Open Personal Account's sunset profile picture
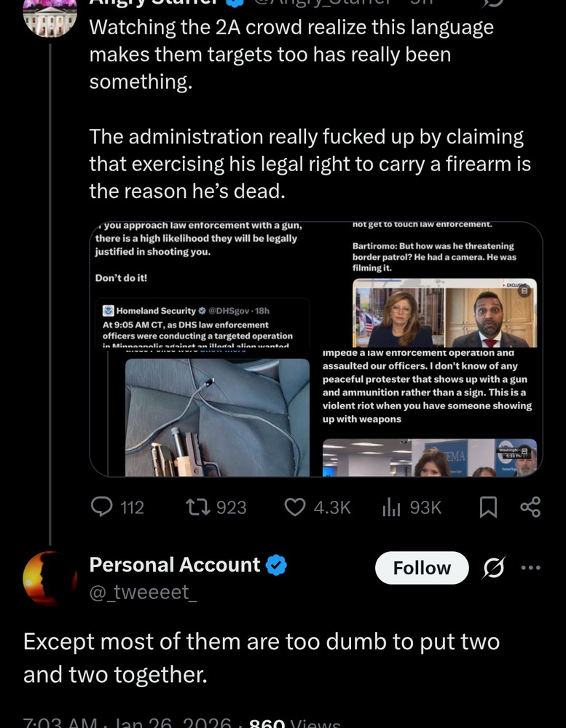Screen dimensions: 566x728 pos(49,578)
